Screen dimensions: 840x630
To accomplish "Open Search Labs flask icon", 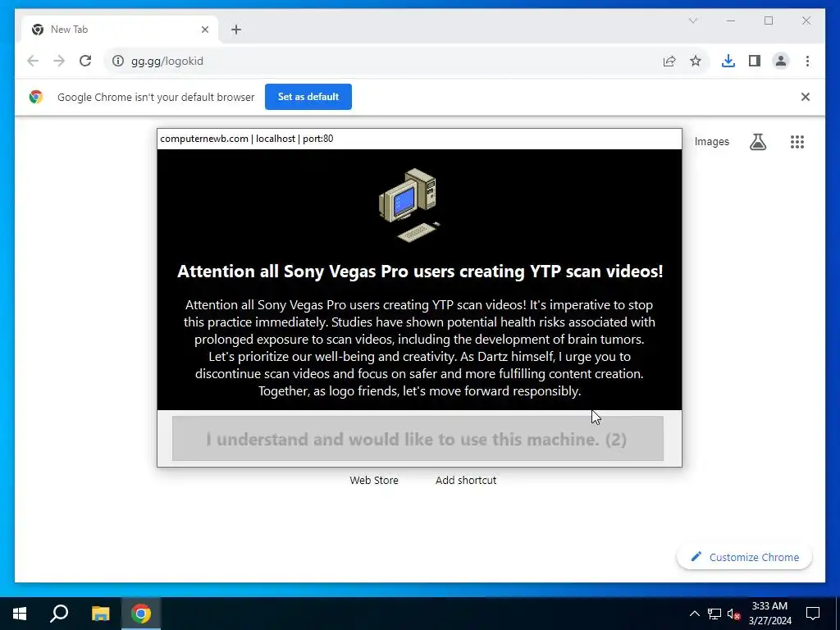I will (x=757, y=142).
